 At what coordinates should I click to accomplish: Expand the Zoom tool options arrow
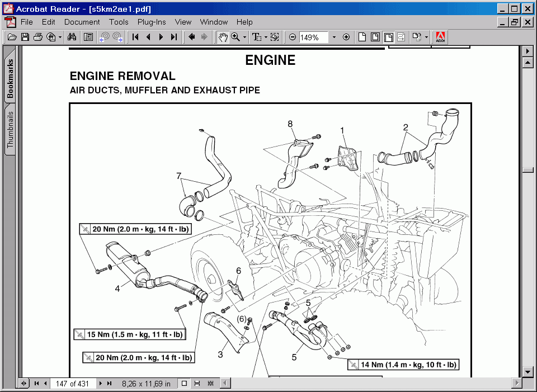(x=244, y=37)
